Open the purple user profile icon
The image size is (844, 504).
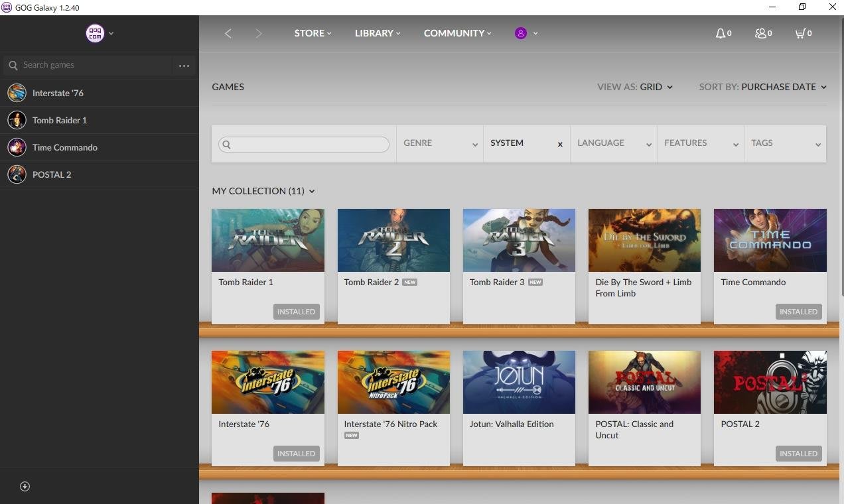click(x=521, y=33)
